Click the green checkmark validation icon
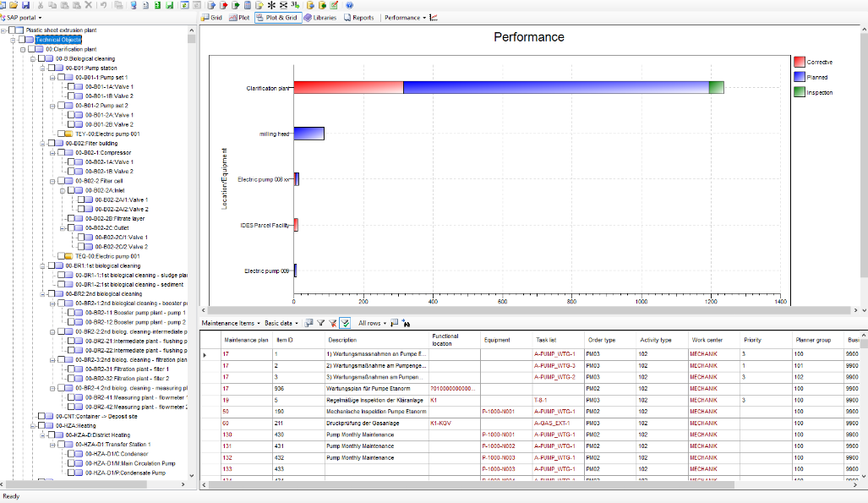 tap(346, 322)
